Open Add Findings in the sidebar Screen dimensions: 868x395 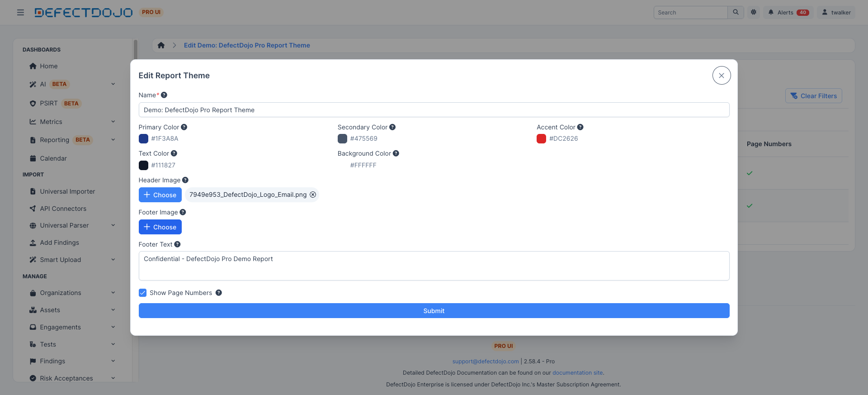coord(59,243)
